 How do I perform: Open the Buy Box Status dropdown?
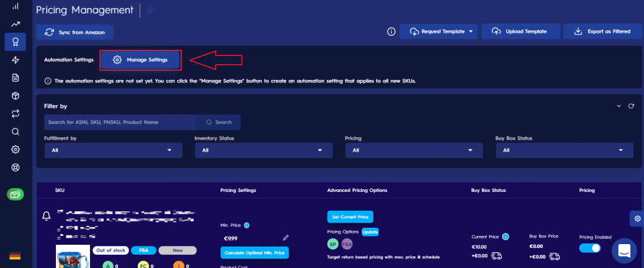(565, 150)
